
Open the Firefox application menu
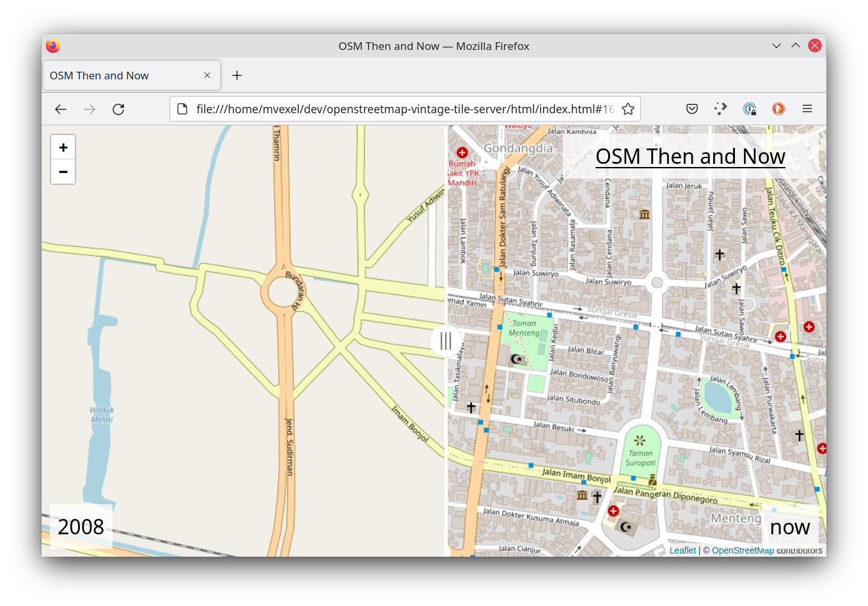pyautogui.click(x=807, y=109)
